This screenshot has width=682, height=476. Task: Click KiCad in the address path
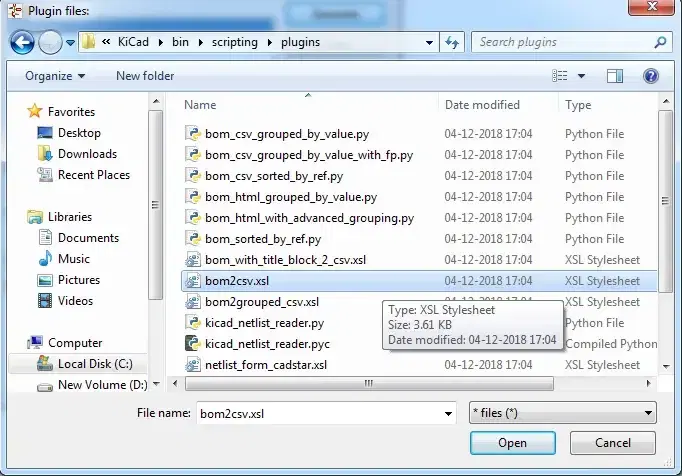pyautogui.click(x=133, y=42)
